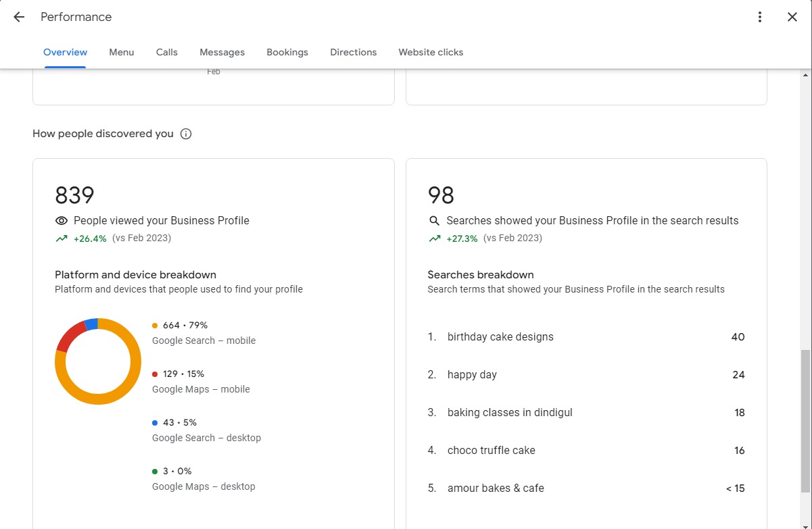Click the count 40 for birthday cake designs
Image resolution: width=812 pixels, height=529 pixels.
[738, 337]
